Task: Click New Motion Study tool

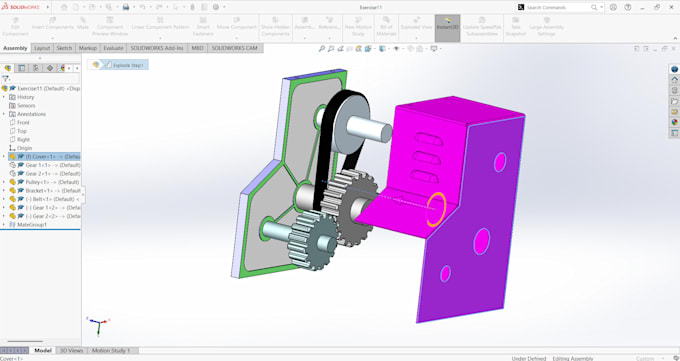Action: [358, 27]
